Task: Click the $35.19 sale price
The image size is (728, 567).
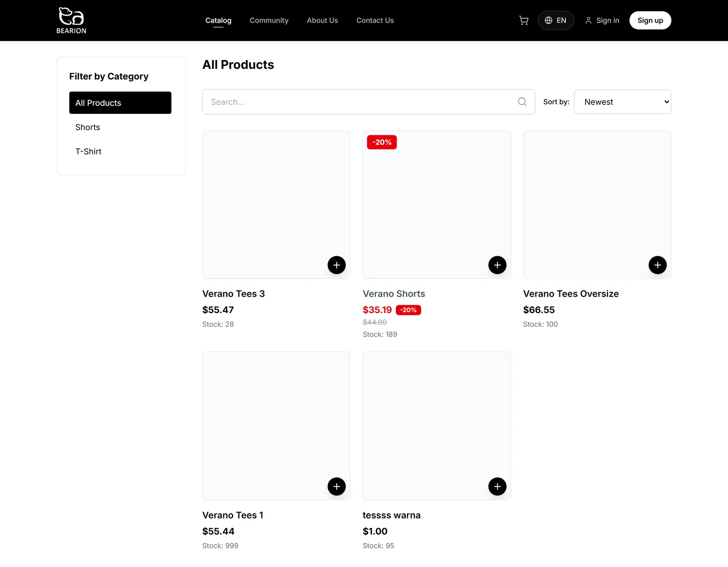Action: [377, 310]
